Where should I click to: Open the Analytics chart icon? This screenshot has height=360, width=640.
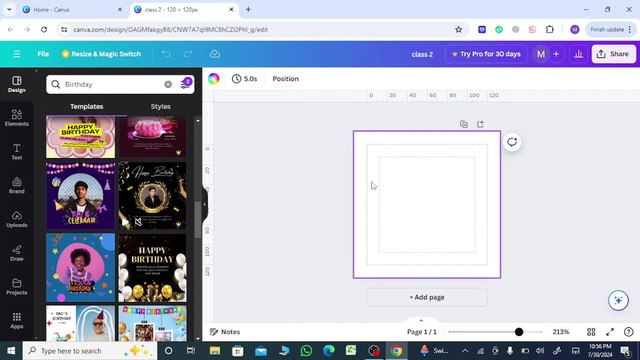[578, 54]
